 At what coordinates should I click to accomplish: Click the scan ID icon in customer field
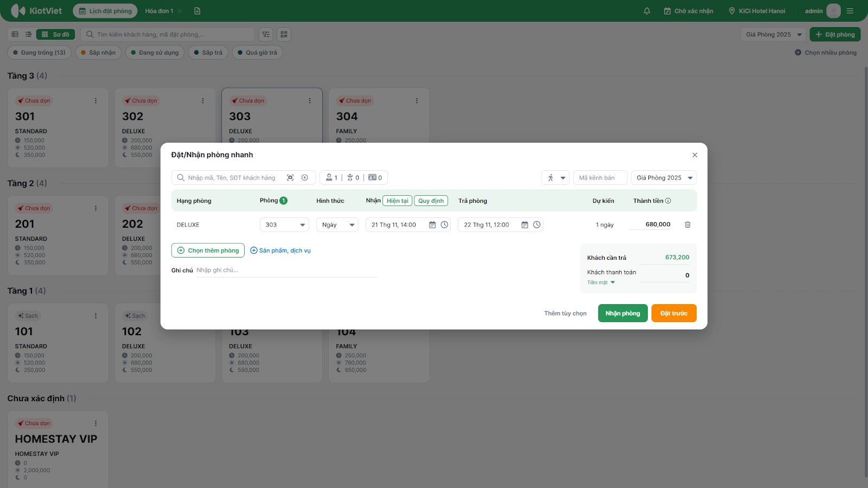(x=290, y=178)
